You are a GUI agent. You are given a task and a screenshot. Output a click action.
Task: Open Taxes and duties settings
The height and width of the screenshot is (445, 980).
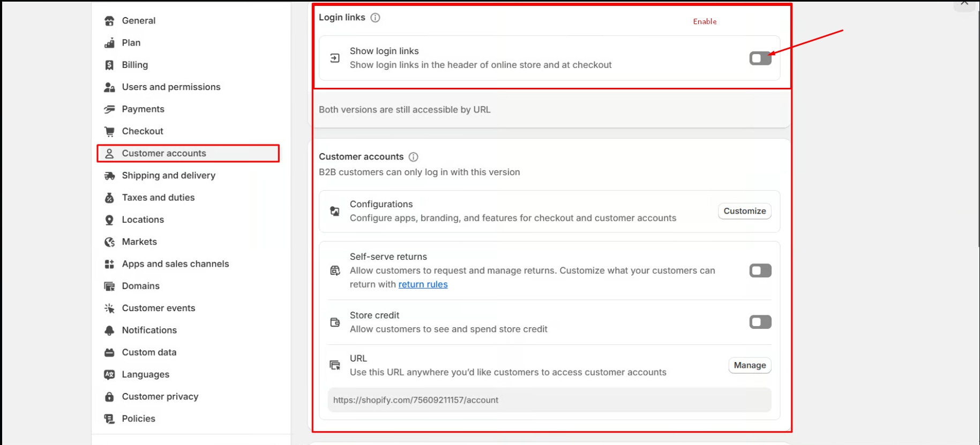[x=158, y=198]
